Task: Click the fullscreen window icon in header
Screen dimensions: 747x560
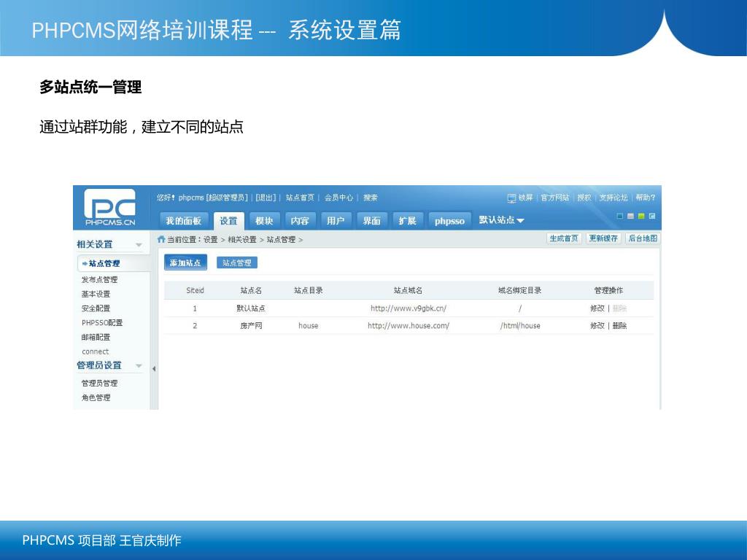Action: coord(652,216)
